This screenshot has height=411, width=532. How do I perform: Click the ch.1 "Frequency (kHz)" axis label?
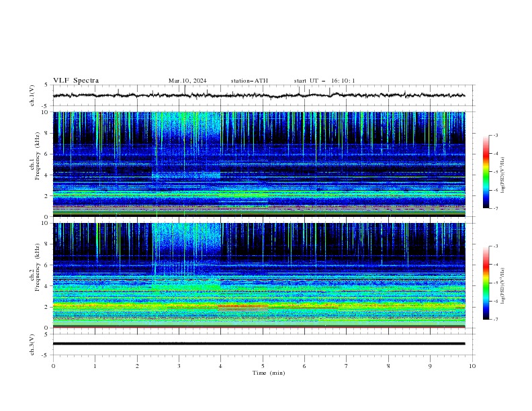pos(37,156)
